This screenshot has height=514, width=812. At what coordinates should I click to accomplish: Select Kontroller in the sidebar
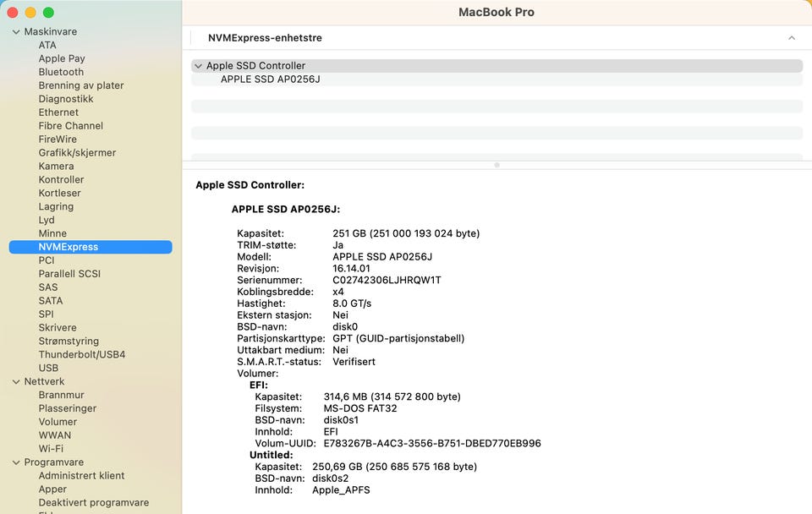click(61, 179)
